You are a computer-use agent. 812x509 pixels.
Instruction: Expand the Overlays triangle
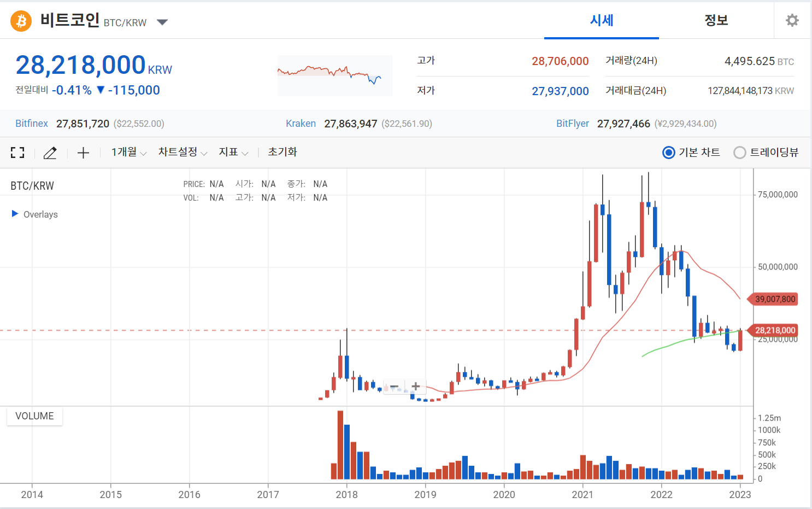(15, 214)
